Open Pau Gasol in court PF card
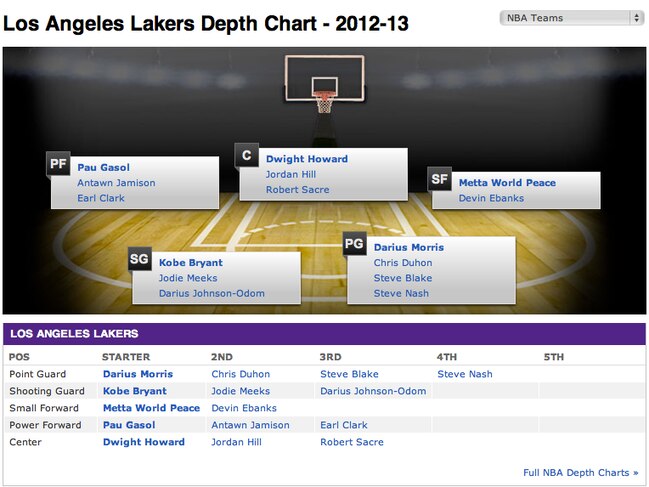Image resolution: width=649 pixels, height=487 pixels. (x=103, y=168)
